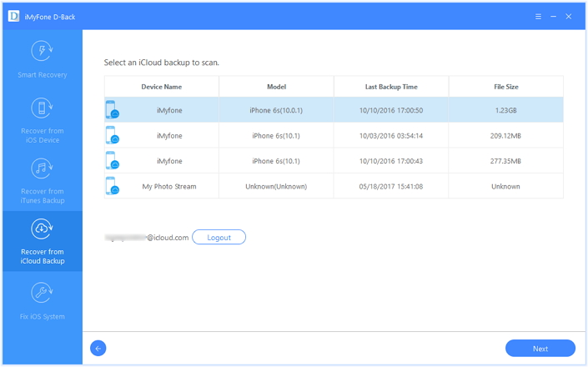Select the 277.35MB file size cell
This screenshot has height=367, width=588.
pyautogui.click(x=506, y=161)
